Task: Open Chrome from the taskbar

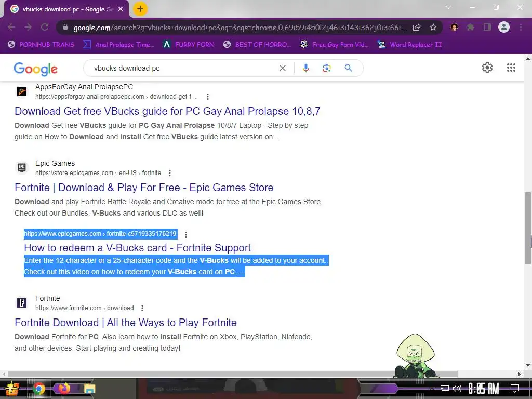Action: [x=39, y=389]
